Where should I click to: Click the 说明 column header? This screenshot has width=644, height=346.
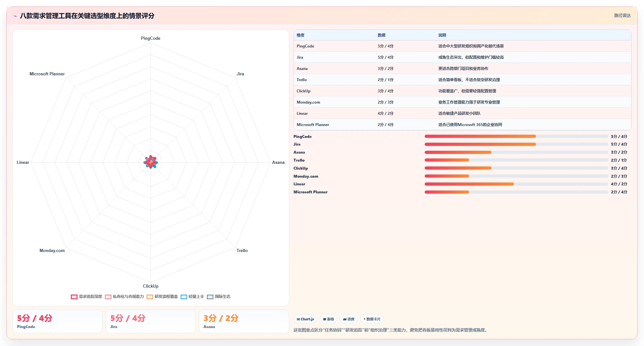[x=442, y=35]
